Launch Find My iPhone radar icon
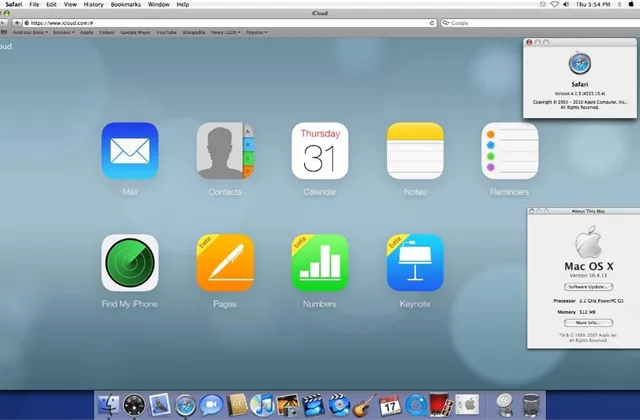Viewport: 640px width, 420px height. click(x=130, y=263)
